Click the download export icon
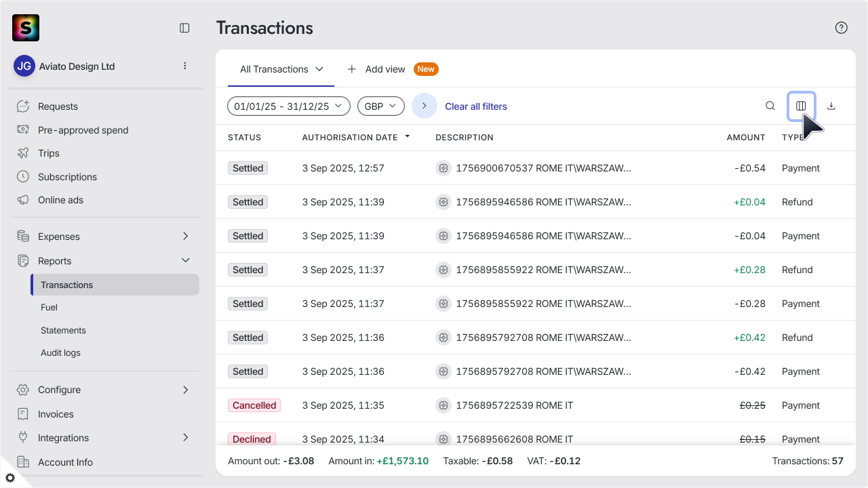This screenshot has width=868, height=488. [x=831, y=106]
